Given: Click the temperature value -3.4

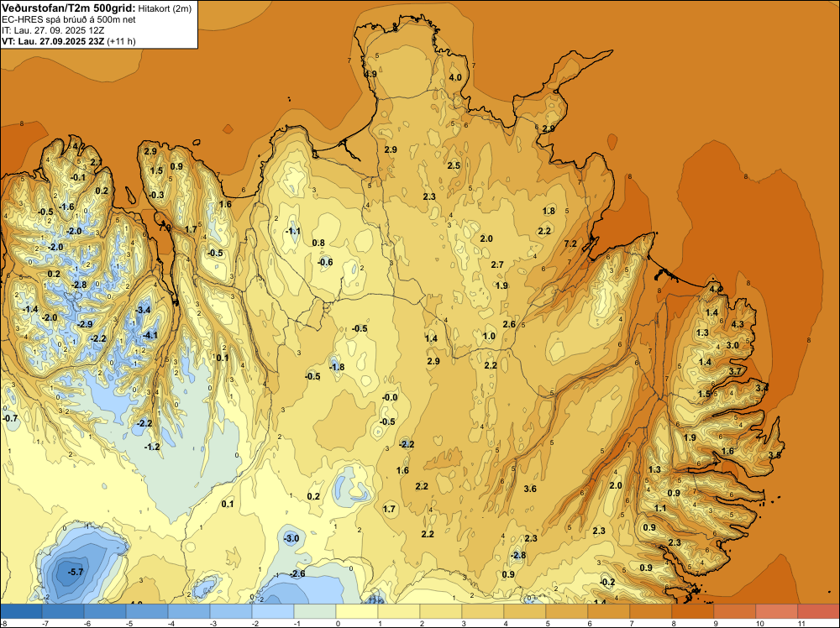Looking at the screenshot, I should 143,310.
